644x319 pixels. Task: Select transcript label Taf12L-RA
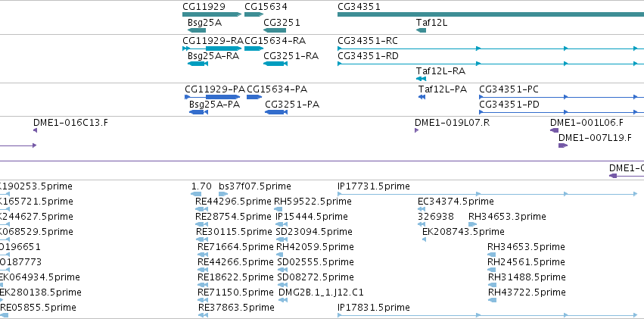click(440, 71)
